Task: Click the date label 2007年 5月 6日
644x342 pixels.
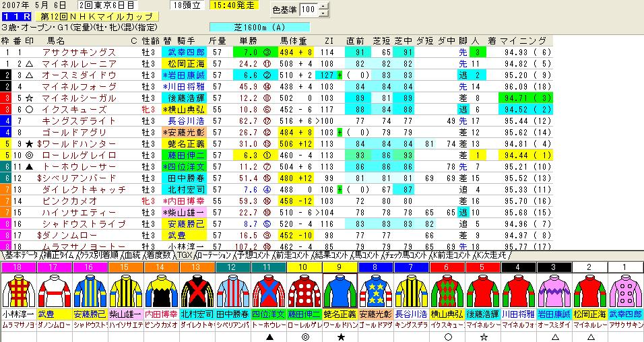Action: pyautogui.click(x=33, y=5)
